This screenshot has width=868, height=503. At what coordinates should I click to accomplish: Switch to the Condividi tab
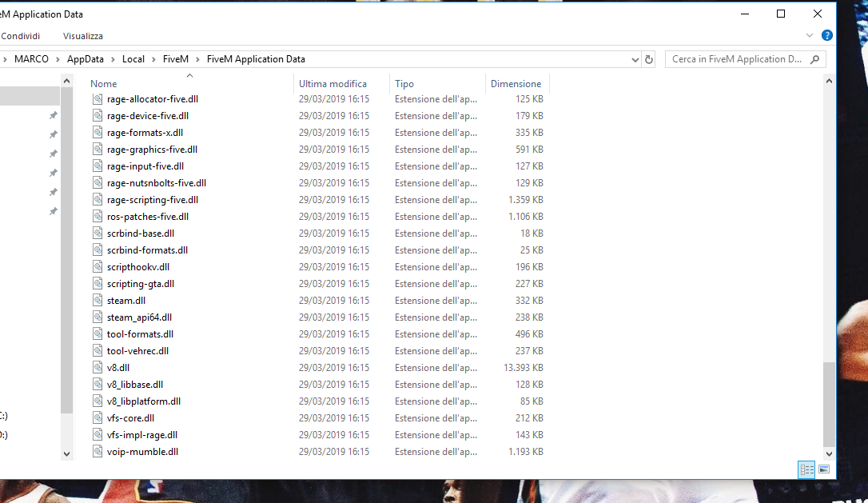pyautogui.click(x=21, y=35)
